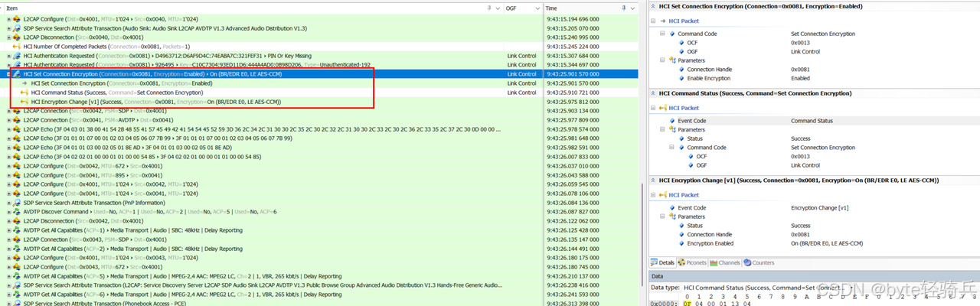
Task: Click the Counters tab icon
Action: (747, 262)
